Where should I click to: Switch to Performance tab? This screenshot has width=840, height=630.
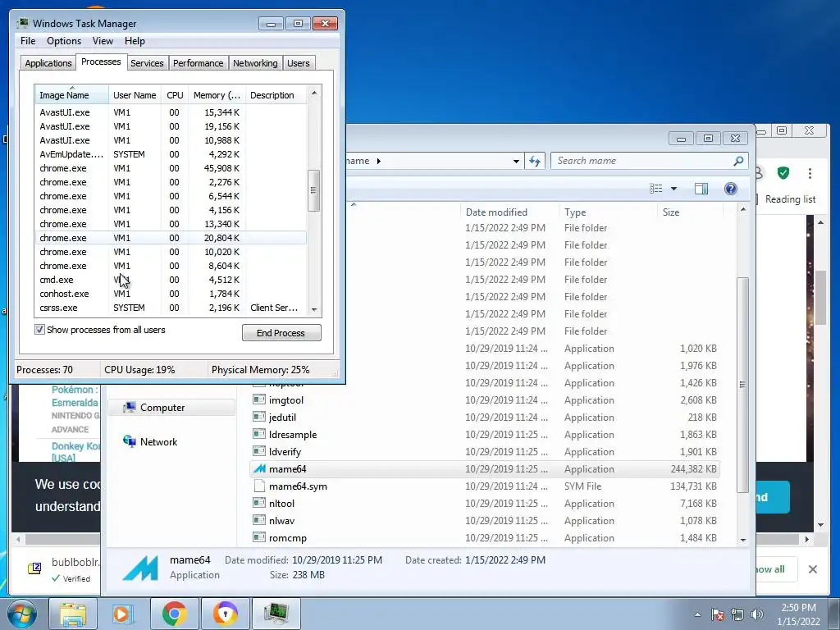[x=199, y=63]
